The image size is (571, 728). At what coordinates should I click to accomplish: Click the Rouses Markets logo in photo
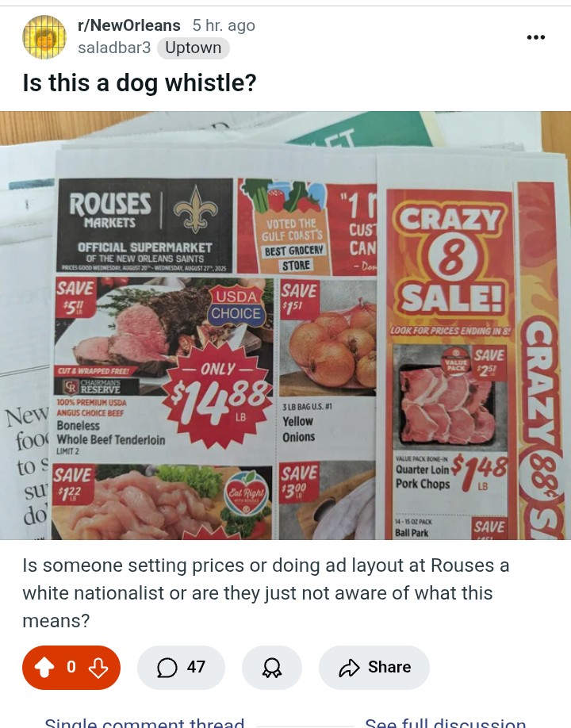[x=109, y=210]
